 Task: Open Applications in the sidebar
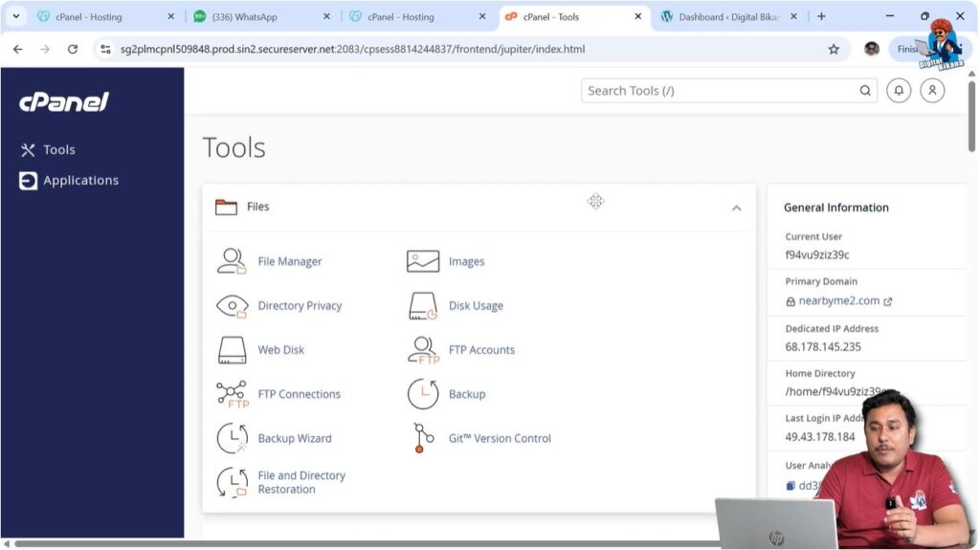click(x=80, y=181)
